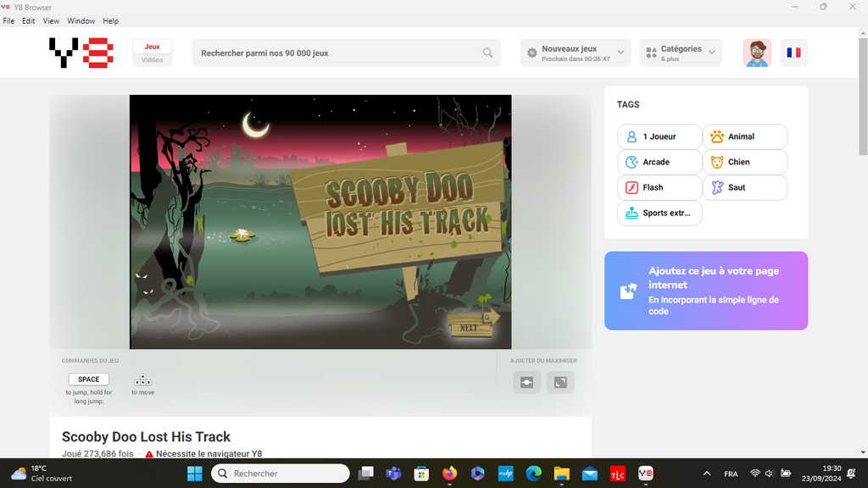Click the game search input field
Image resolution: width=868 pixels, height=488 pixels.
[x=339, y=53]
